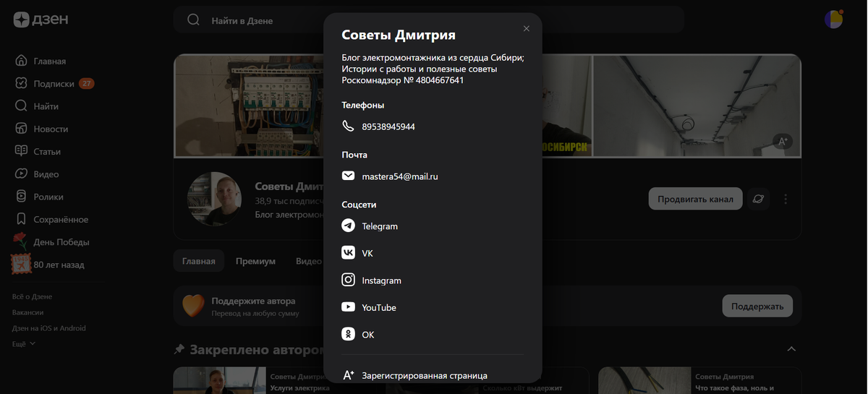Open the Instagram social link
Image resolution: width=868 pixels, height=394 pixels.
pyautogui.click(x=381, y=280)
